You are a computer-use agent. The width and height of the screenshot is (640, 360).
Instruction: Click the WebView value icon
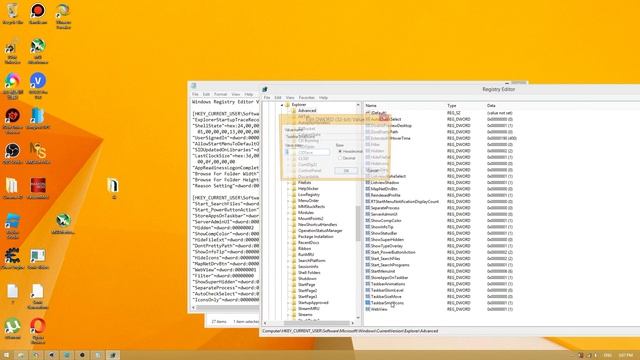click(367, 309)
